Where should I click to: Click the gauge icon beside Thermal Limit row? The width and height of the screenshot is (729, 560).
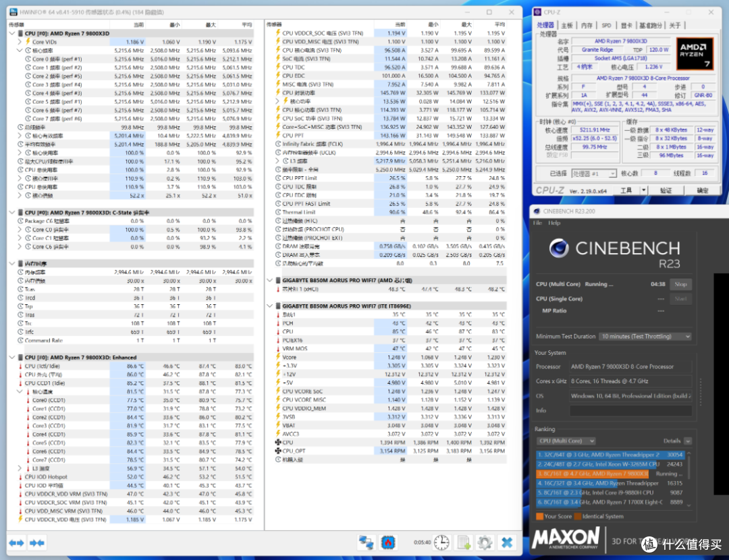[278, 212]
